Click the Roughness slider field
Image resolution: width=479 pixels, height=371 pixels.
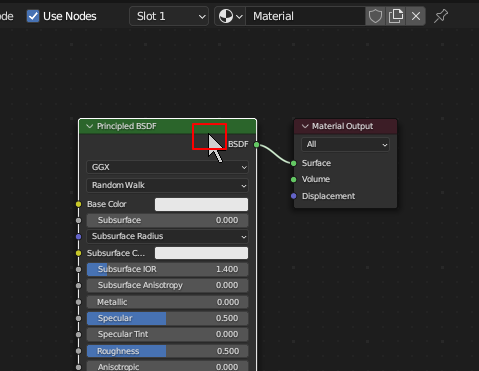pyautogui.click(x=167, y=351)
